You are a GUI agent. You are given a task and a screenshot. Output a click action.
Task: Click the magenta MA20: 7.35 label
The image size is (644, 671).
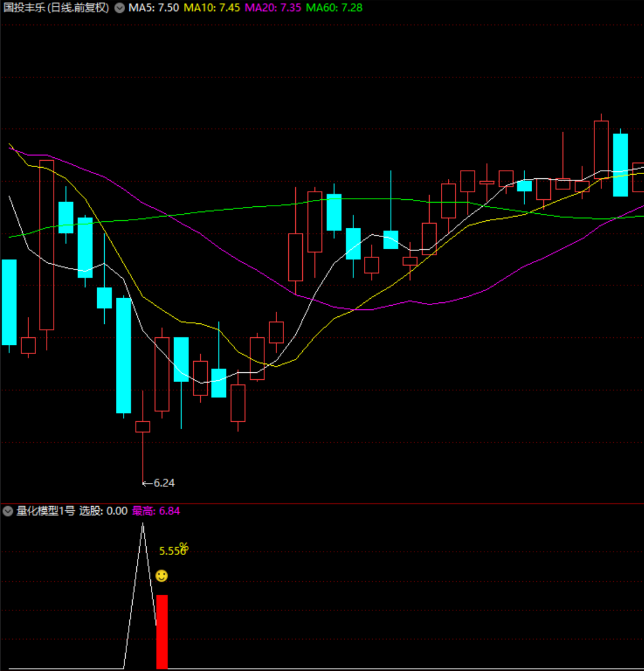point(273,8)
